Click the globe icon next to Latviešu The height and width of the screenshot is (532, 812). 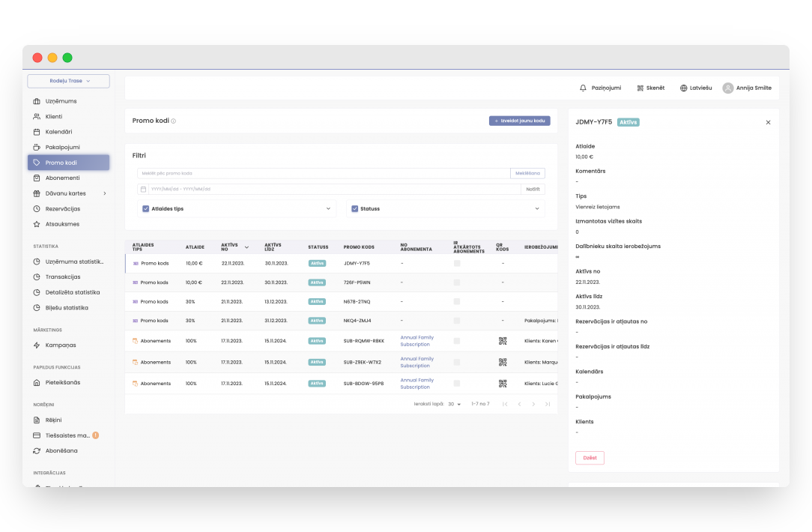pos(683,88)
